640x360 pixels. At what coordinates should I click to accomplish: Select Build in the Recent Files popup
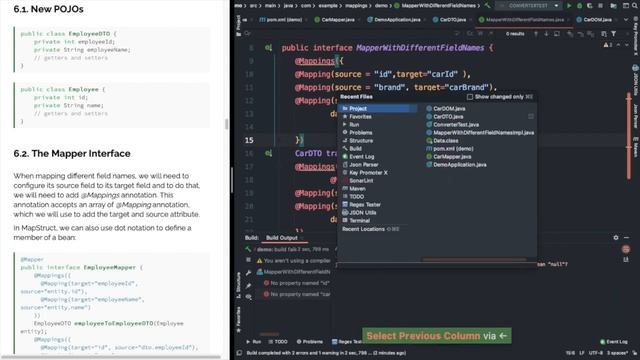click(x=378, y=149)
